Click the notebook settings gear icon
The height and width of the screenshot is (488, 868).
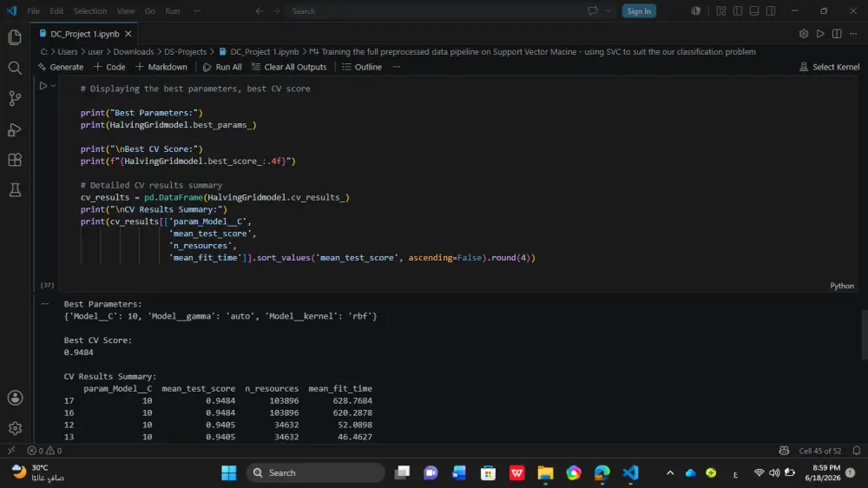coord(804,34)
